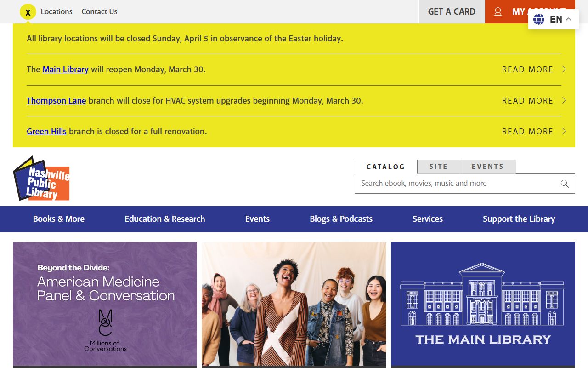Follow the Green Hills branch link
The image size is (588, 368).
click(x=46, y=132)
